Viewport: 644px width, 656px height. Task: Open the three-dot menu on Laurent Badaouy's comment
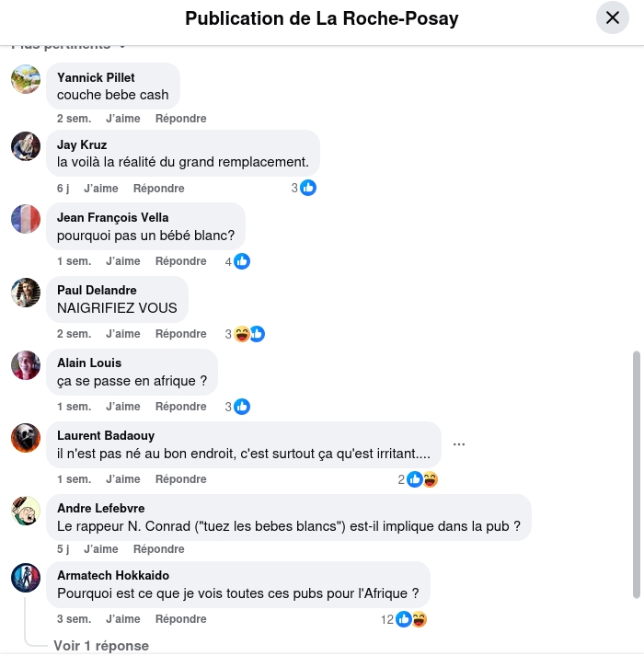coord(459,444)
